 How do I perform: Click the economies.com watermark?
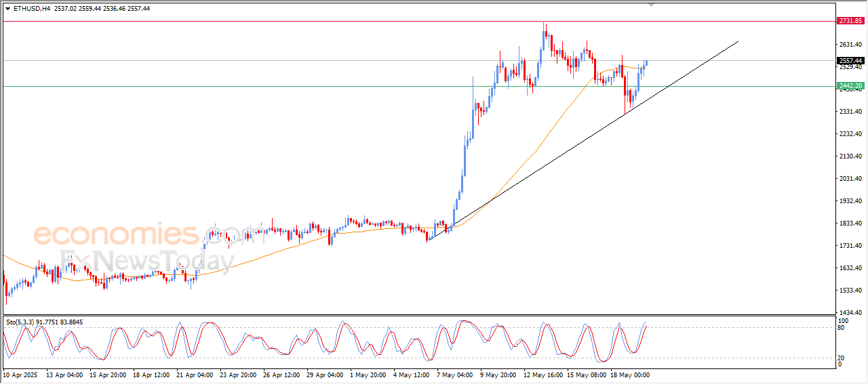coord(139,235)
